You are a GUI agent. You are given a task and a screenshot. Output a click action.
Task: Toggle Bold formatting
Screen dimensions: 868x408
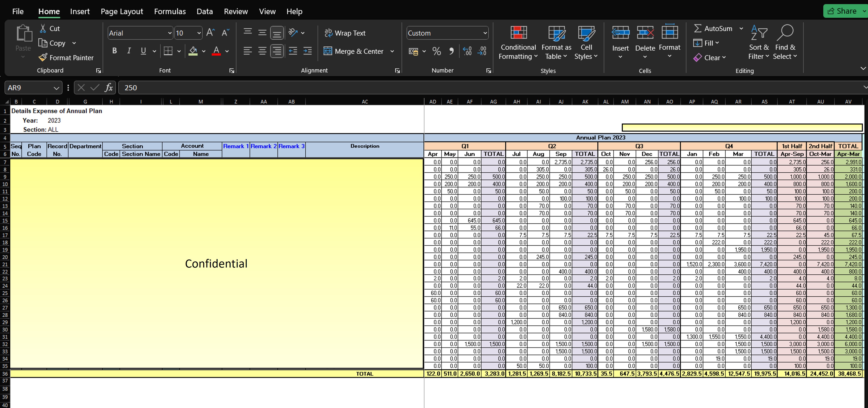click(x=115, y=51)
